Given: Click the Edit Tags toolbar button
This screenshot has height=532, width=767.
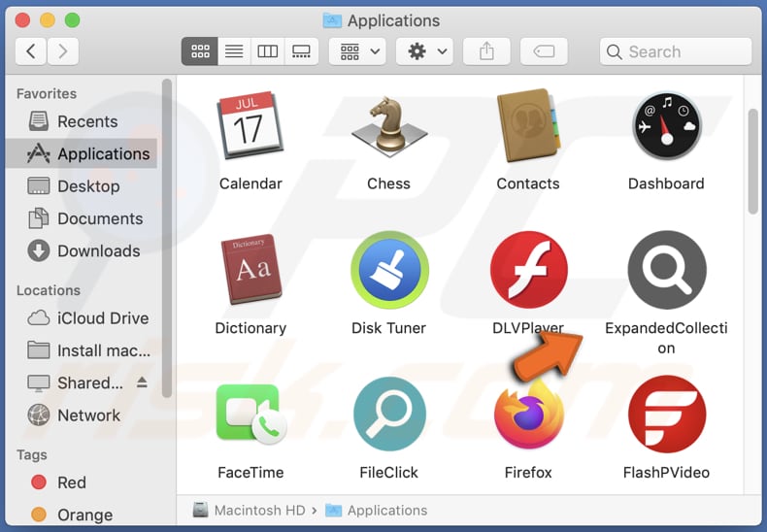Looking at the screenshot, I should pos(544,50).
